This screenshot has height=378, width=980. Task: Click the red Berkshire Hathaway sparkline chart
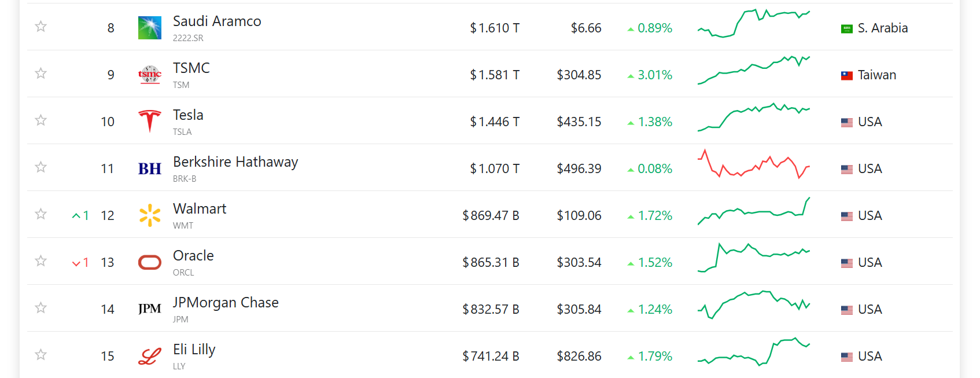coord(754,164)
